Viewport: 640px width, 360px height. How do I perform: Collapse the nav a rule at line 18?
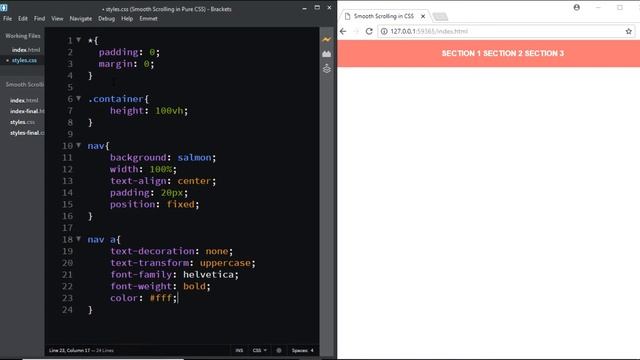(x=79, y=239)
